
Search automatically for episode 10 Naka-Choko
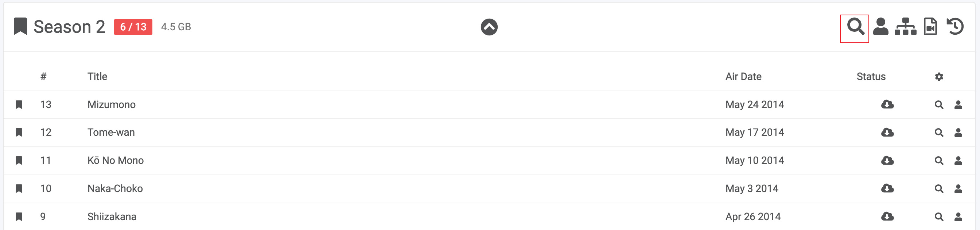pyautogui.click(x=939, y=189)
